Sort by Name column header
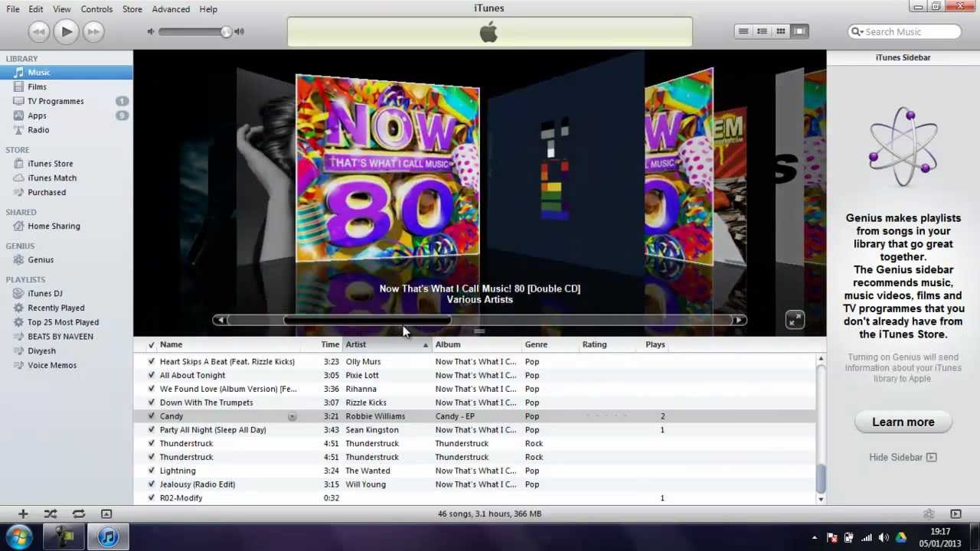Viewport: 980px width, 551px height. (x=228, y=344)
